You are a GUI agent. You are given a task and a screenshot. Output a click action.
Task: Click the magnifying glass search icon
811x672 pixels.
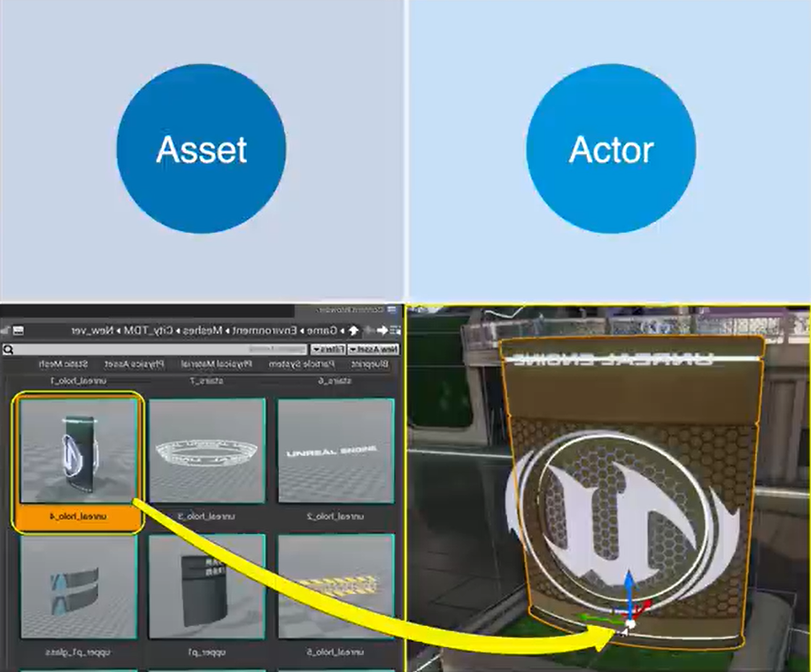pos(8,350)
